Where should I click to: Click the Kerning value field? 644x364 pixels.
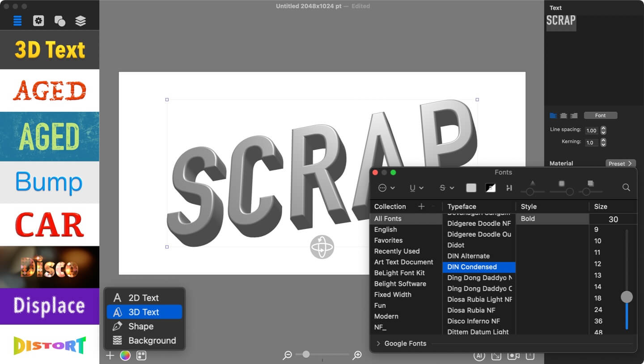click(x=592, y=143)
